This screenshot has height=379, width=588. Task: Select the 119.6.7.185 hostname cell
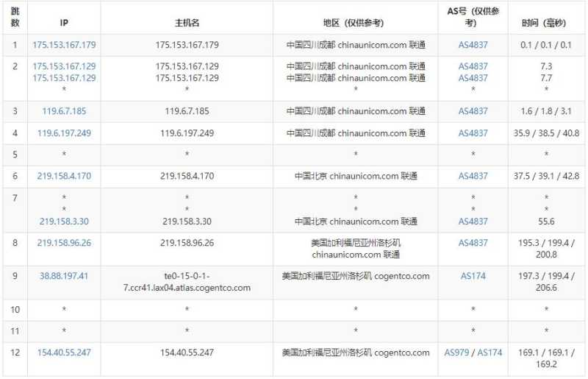[187, 111]
